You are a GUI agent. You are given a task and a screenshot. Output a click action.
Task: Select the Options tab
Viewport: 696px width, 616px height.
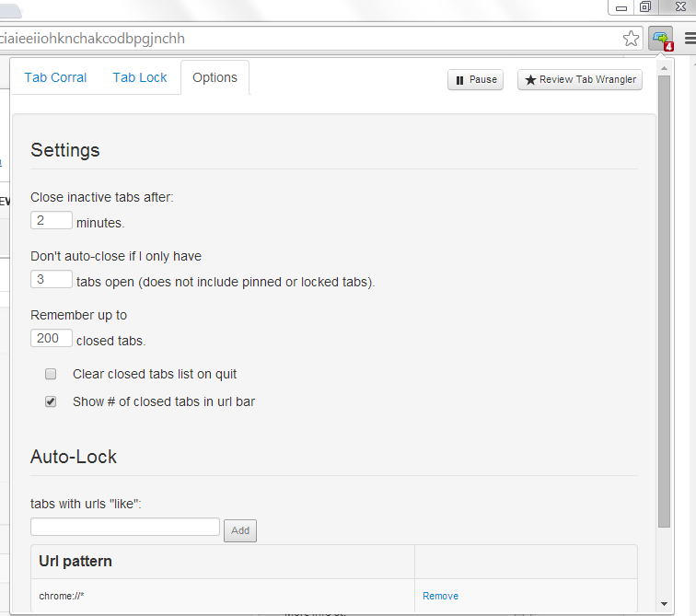coord(215,77)
